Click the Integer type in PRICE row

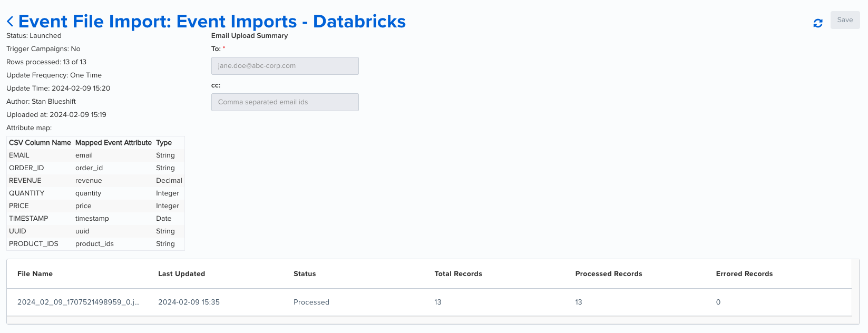168,206
